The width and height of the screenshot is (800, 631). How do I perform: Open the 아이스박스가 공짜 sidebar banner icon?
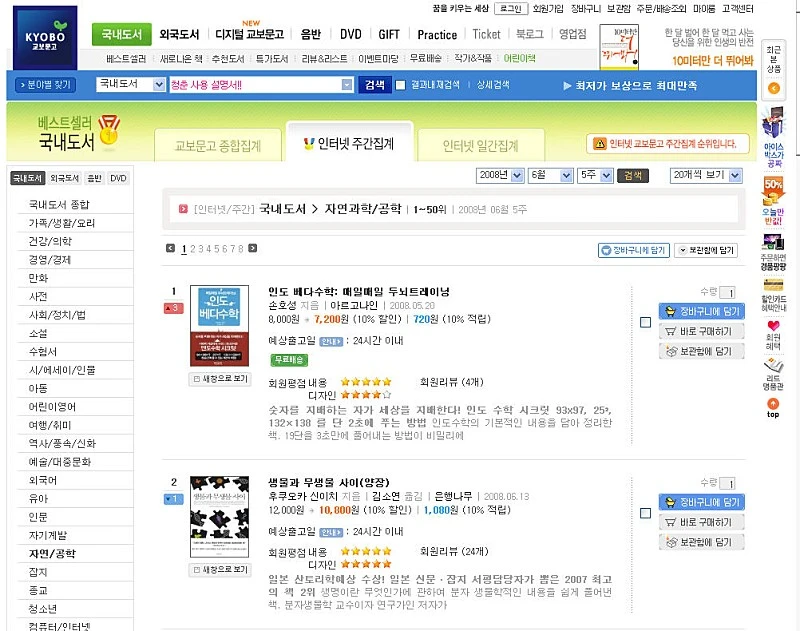click(773, 122)
